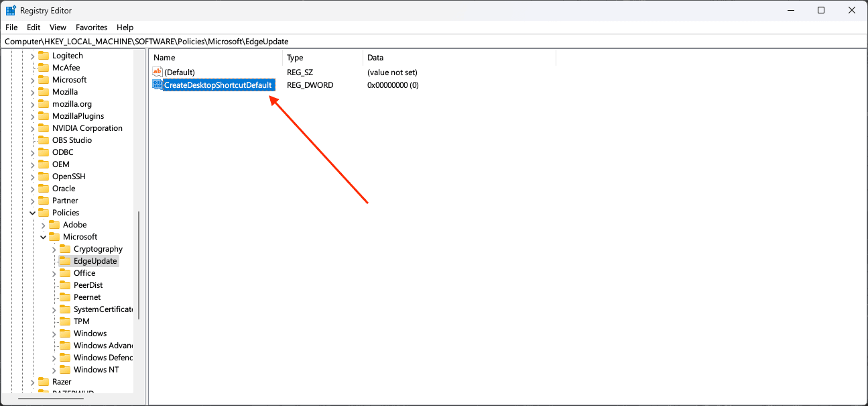868x406 pixels.
Task: Expand the Razer key
Action: 32,382
